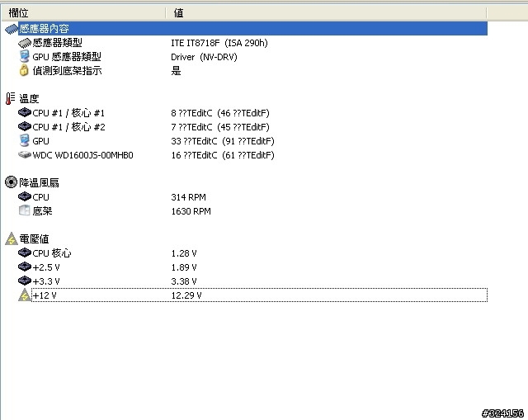
Task: Select the CPU 核心 voltage label
Action: click(52, 253)
